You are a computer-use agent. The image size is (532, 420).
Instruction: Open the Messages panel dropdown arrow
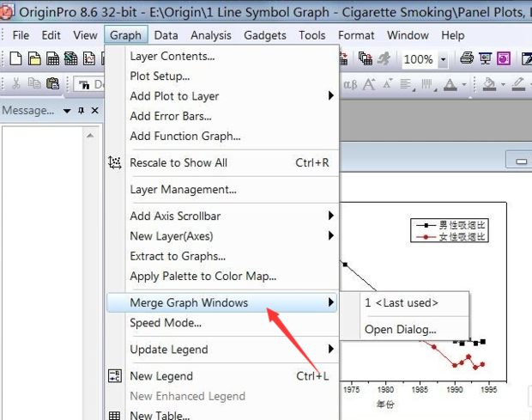[x=67, y=111]
